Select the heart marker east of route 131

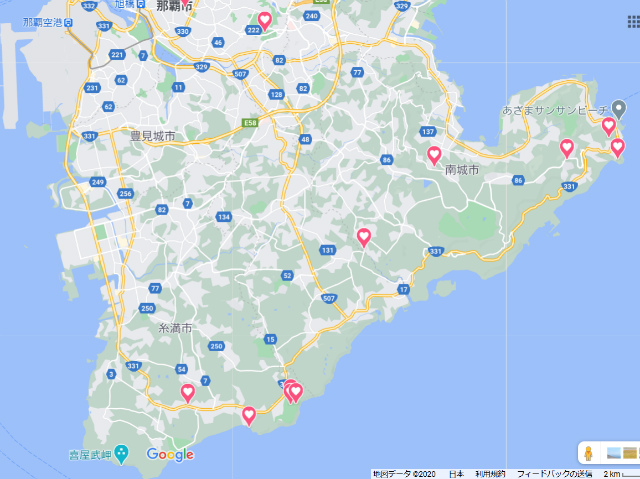[x=364, y=237]
